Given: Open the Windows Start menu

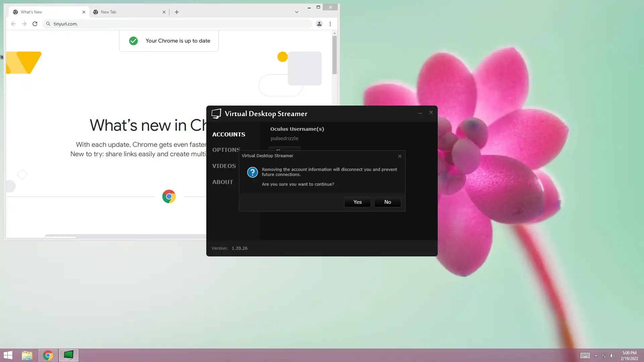Looking at the screenshot, I should click(x=8, y=355).
